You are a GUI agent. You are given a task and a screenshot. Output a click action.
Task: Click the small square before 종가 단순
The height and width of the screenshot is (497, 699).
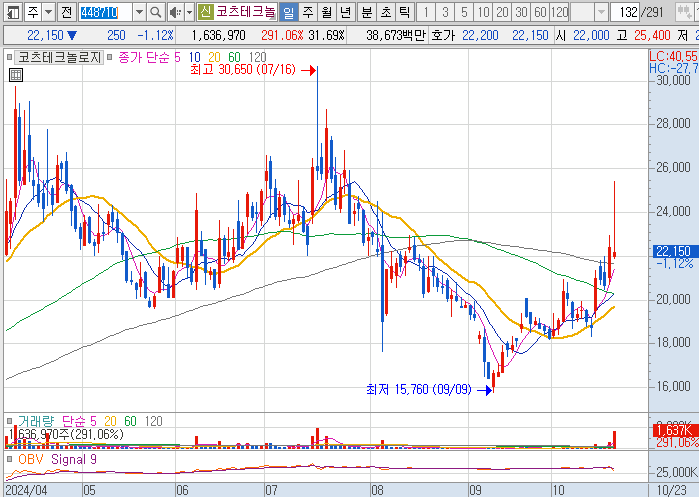(110, 57)
